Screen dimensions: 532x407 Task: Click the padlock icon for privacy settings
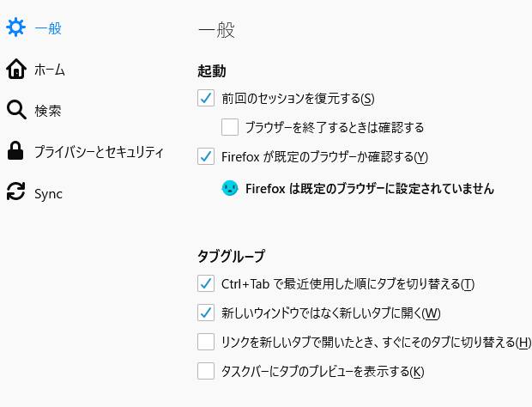(x=15, y=151)
